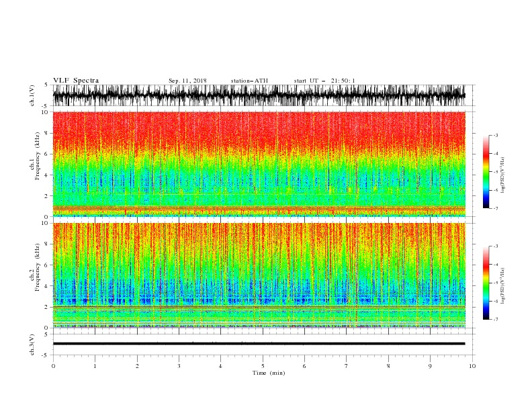532x411 pixels.
Task: Click the upper ch.1 PSD color bar
Action: tap(486, 172)
